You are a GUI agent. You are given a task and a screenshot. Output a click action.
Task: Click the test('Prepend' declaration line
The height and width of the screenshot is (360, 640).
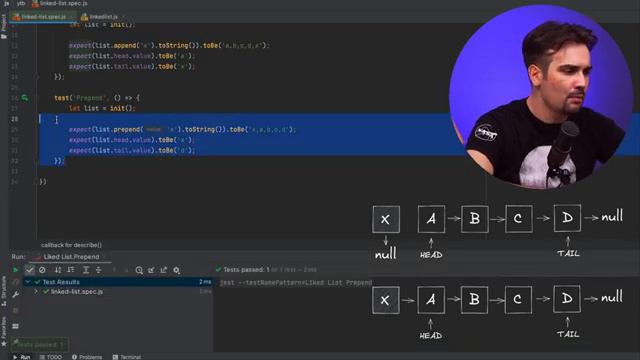click(x=97, y=98)
